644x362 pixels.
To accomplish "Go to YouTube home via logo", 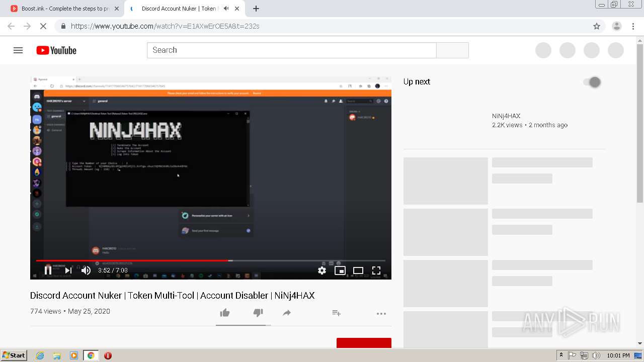I will (x=56, y=50).
